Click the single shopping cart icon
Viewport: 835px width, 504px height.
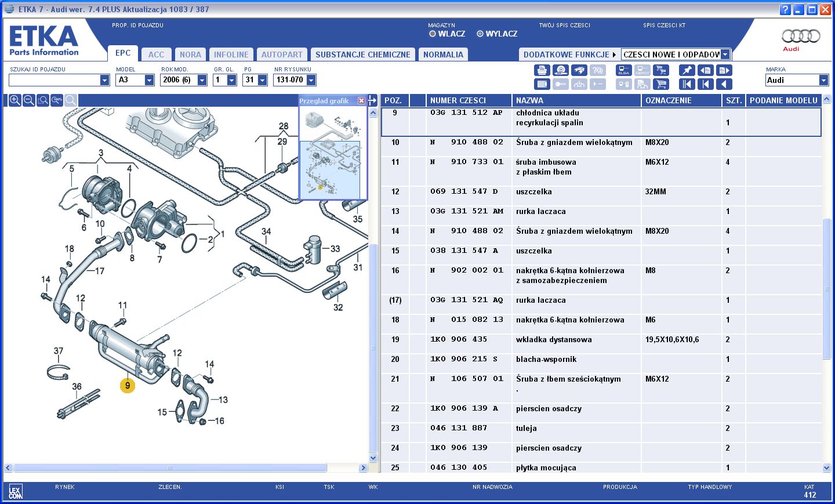tap(661, 84)
